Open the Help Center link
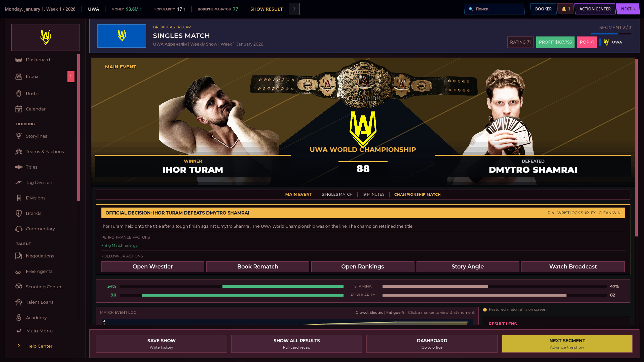 pyautogui.click(x=39, y=346)
